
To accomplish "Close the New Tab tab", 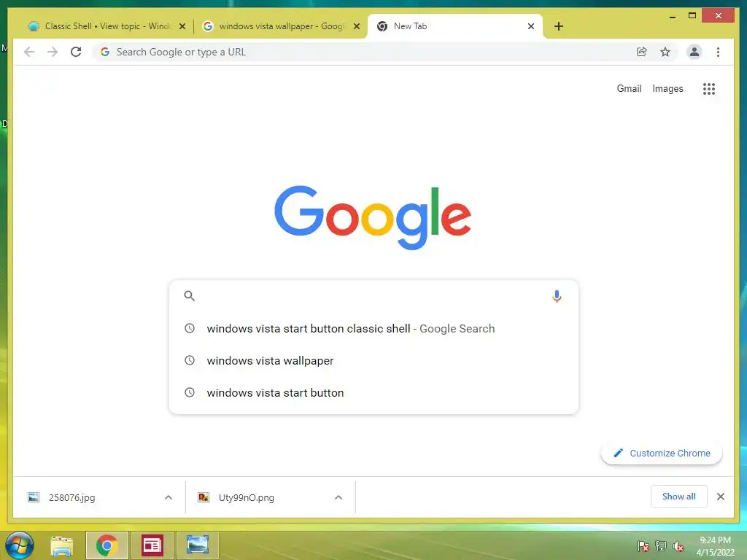I will [531, 26].
